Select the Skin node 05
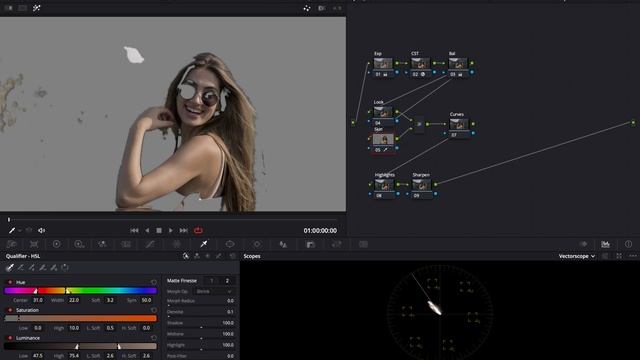The height and width of the screenshot is (360, 640). coord(383,143)
